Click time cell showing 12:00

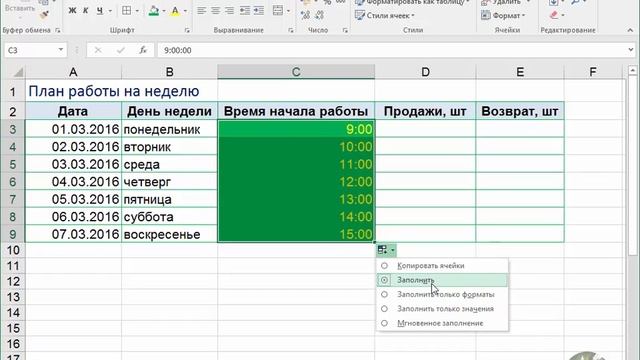coord(296,182)
